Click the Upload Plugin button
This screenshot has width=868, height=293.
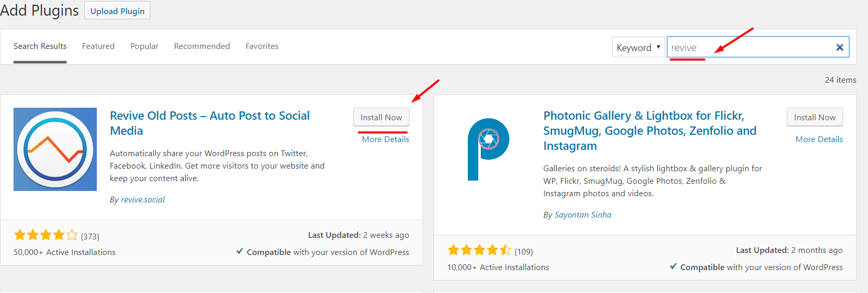pos(117,11)
